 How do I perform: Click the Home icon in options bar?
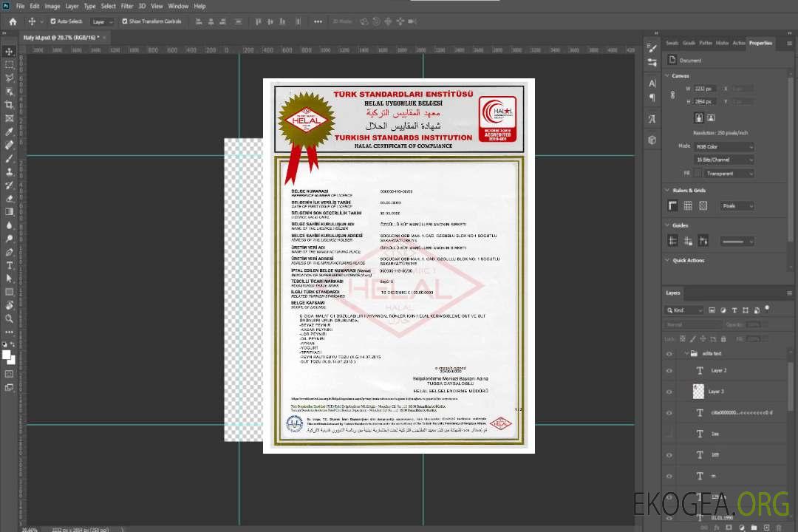(x=13, y=21)
